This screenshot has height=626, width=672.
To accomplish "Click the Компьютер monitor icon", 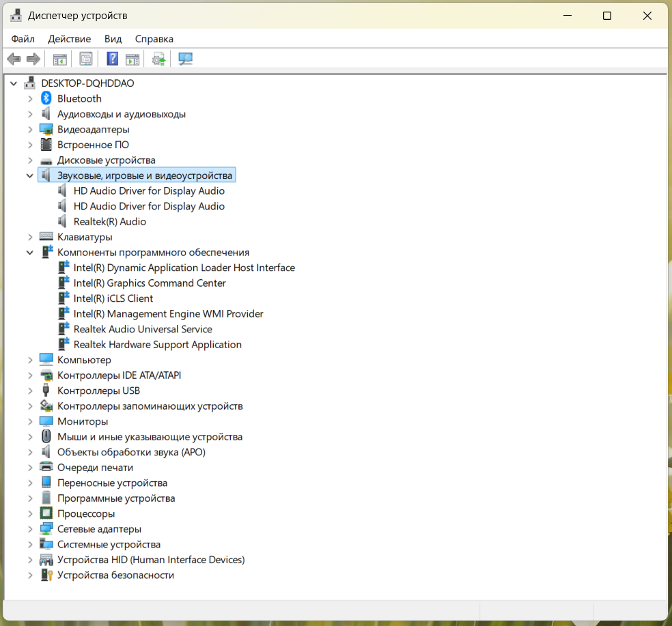I will [x=46, y=360].
